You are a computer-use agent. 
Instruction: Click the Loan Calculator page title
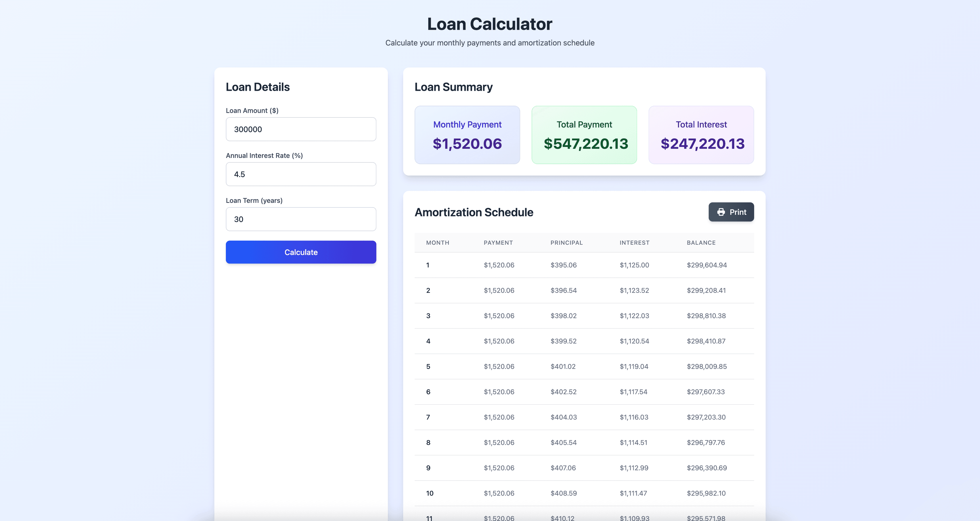[490, 24]
